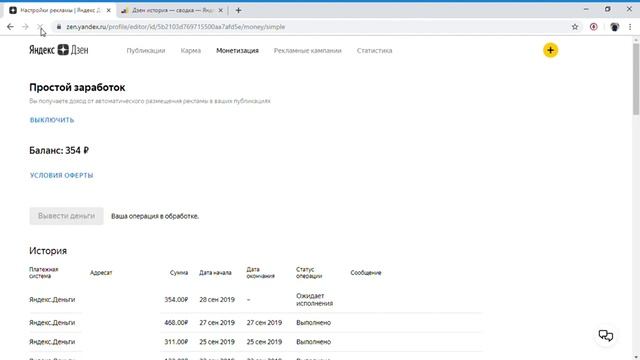Switch to the Дзен история browser tab
640x360 pixels.
tap(171, 11)
